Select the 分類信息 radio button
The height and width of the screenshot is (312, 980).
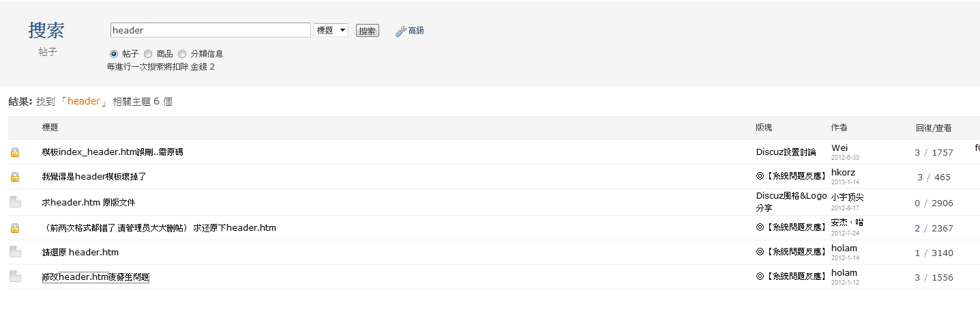(182, 54)
